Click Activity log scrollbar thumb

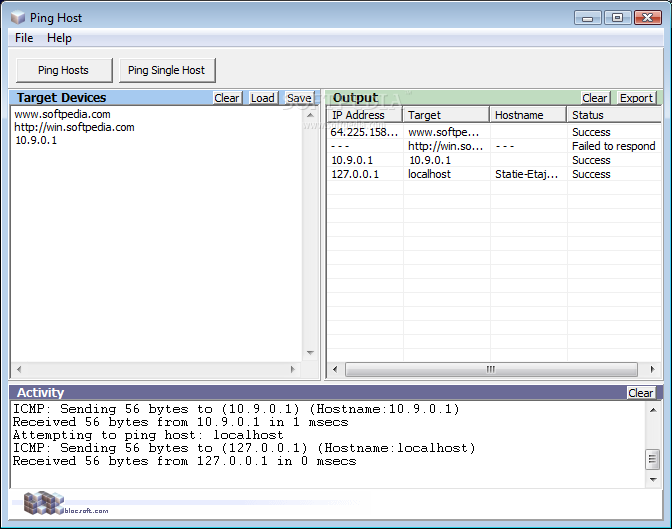[653, 460]
